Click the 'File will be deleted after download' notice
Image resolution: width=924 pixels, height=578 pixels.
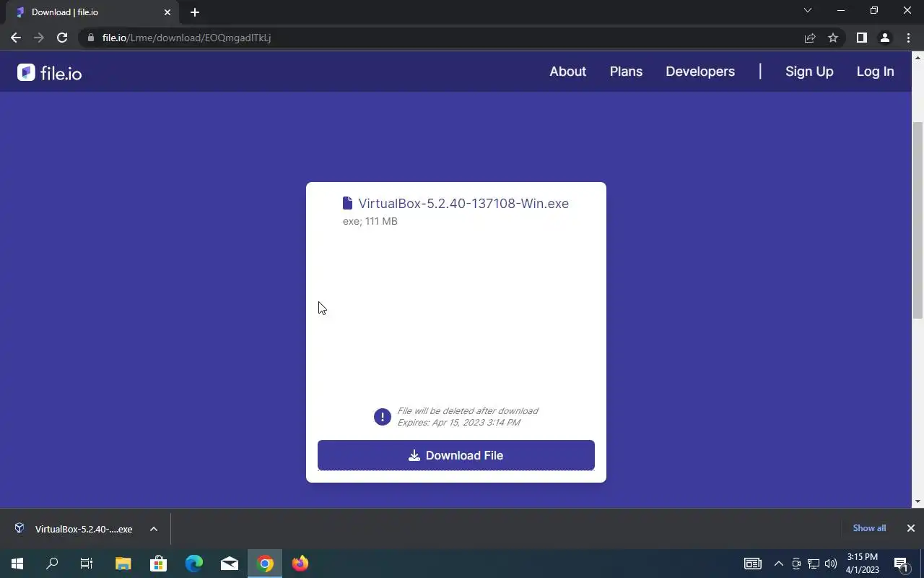[468, 411]
